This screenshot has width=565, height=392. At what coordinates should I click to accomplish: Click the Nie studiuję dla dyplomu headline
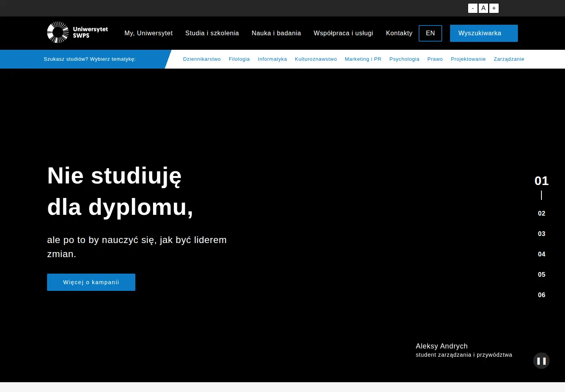120,191
